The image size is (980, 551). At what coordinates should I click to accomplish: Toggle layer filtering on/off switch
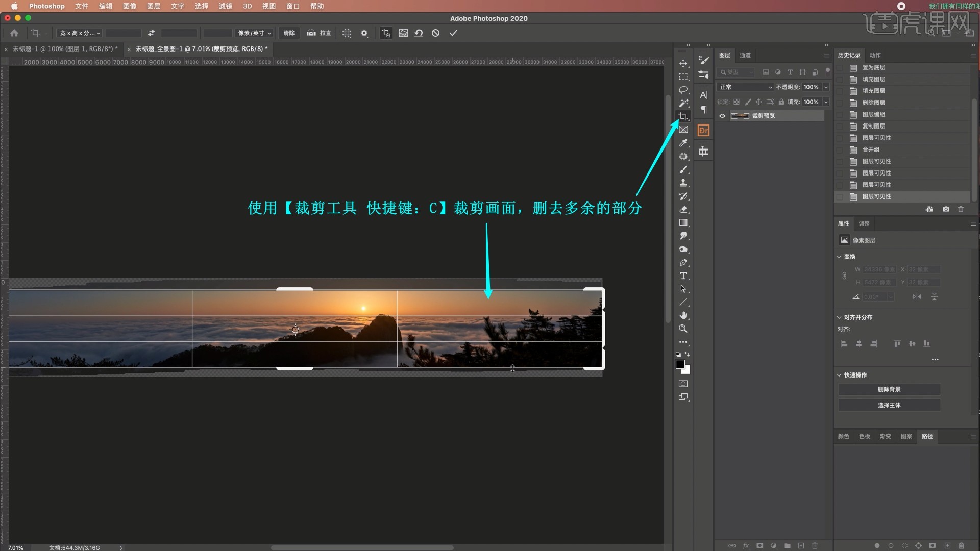coord(827,70)
